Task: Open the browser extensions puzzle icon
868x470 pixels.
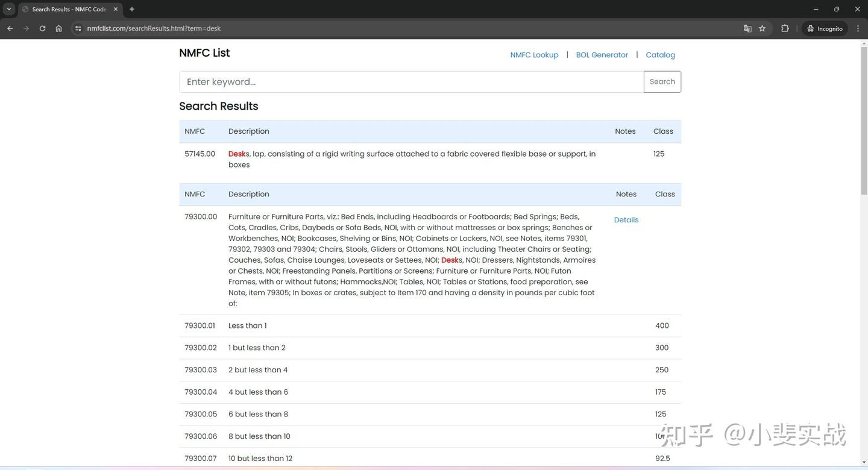Action: [785, 28]
